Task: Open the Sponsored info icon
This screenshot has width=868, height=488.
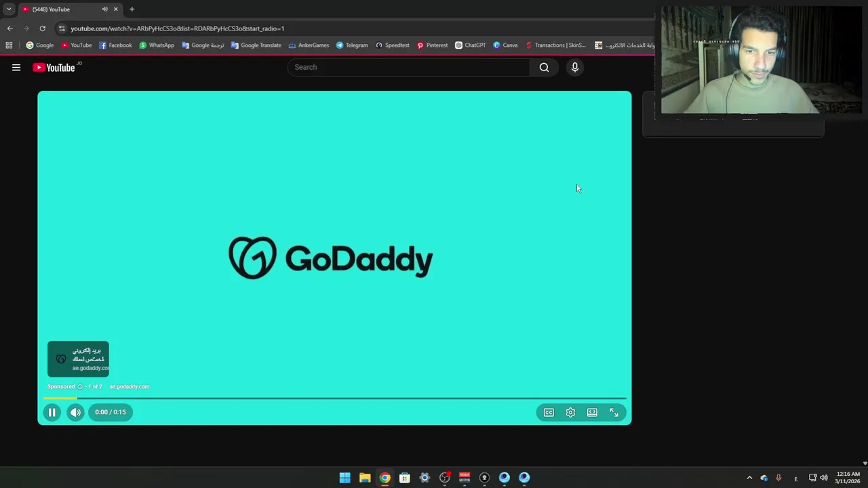Action: point(80,386)
